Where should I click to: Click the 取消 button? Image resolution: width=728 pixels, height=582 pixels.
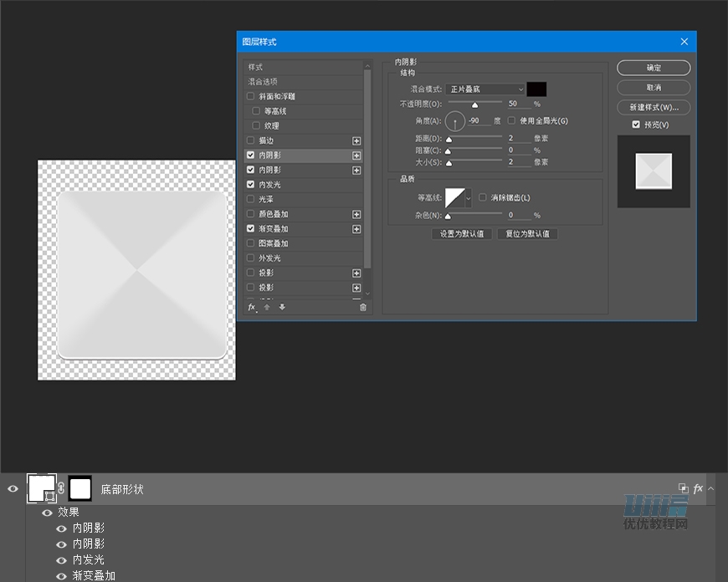(x=654, y=88)
